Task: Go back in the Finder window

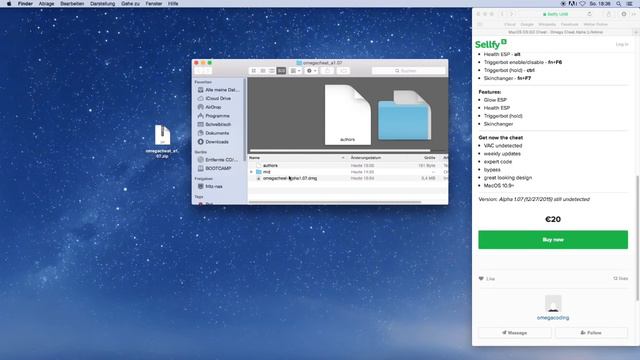Action: coord(200,71)
